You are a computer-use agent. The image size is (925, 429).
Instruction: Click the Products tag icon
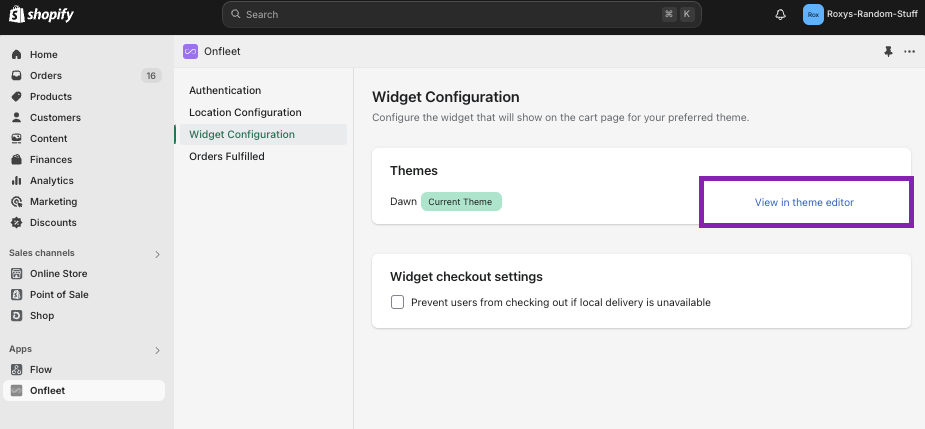point(17,96)
